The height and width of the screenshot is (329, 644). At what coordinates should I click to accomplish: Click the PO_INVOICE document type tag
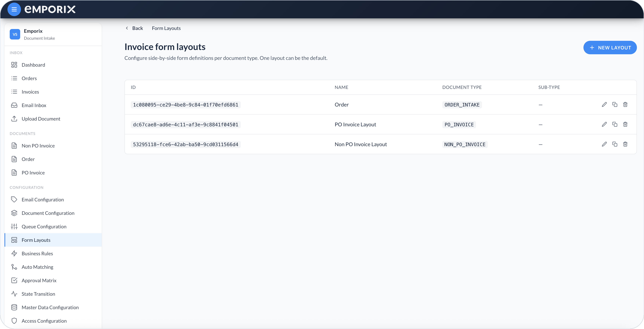pyautogui.click(x=459, y=124)
